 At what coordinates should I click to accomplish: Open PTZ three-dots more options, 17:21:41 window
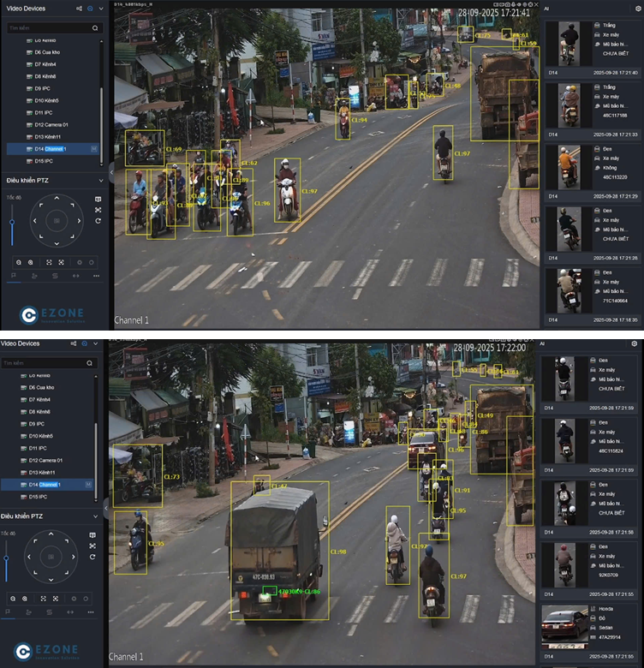pyautogui.click(x=96, y=276)
